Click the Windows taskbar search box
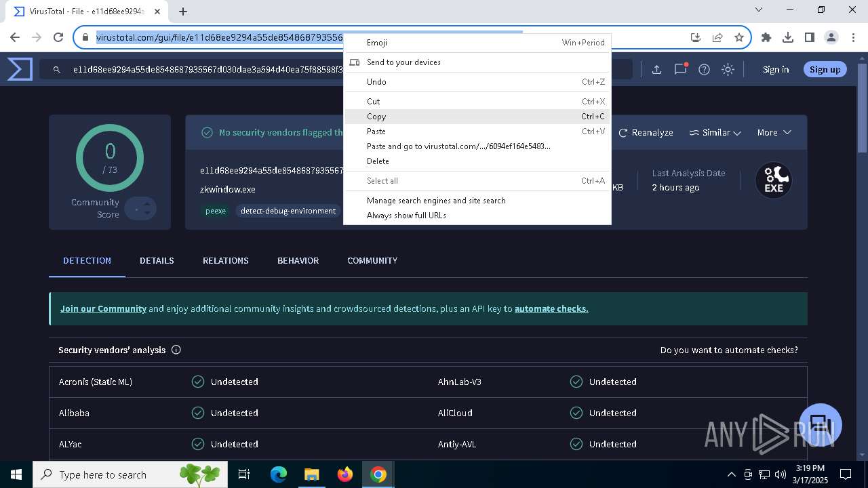868x488 pixels. (x=129, y=474)
